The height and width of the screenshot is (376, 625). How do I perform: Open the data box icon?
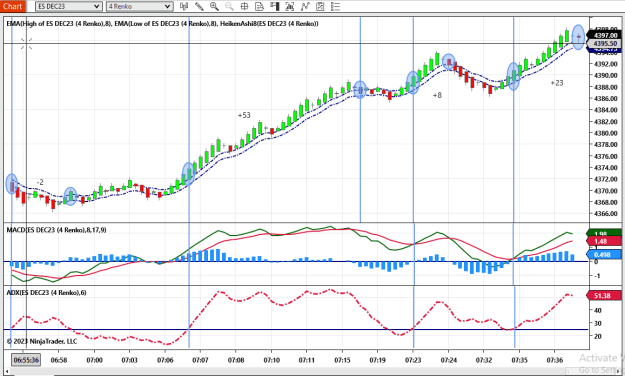(259, 6)
